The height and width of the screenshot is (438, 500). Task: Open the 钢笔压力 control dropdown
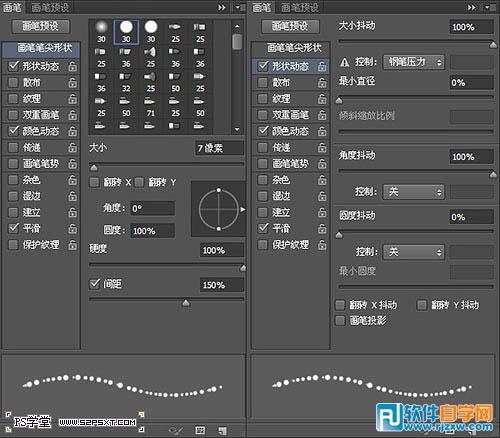pyautogui.click(x=414, y=62)
